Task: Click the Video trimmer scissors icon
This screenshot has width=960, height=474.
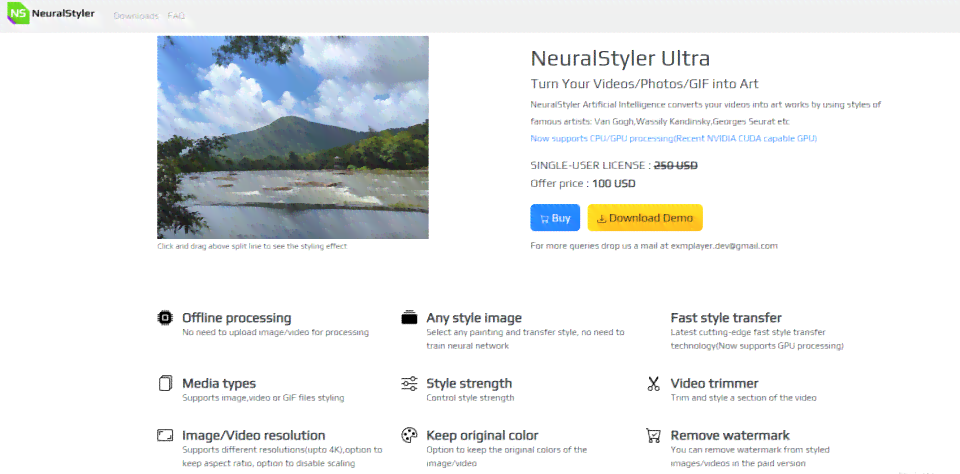Action: coord(653,383)
